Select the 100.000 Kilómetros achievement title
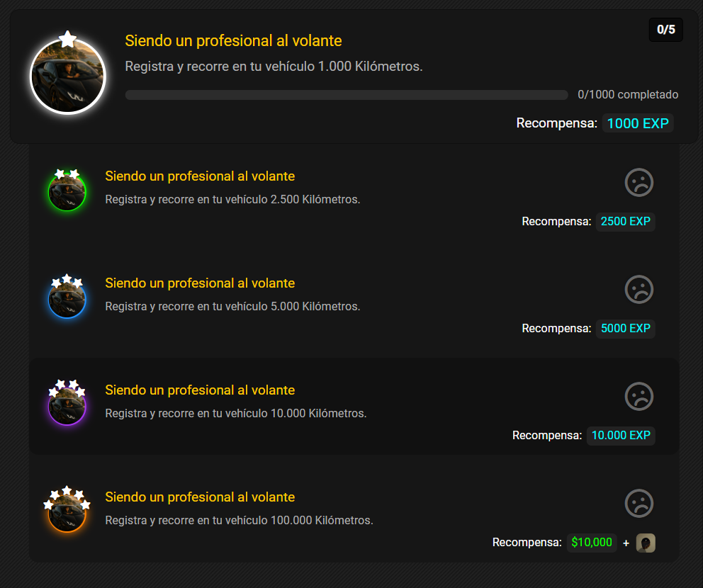 point(200,497)
